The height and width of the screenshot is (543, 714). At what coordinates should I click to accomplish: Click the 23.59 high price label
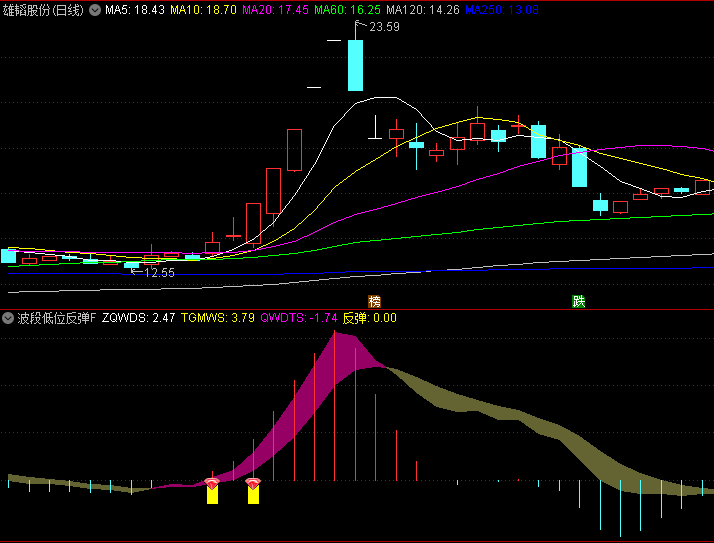(384, 27)
